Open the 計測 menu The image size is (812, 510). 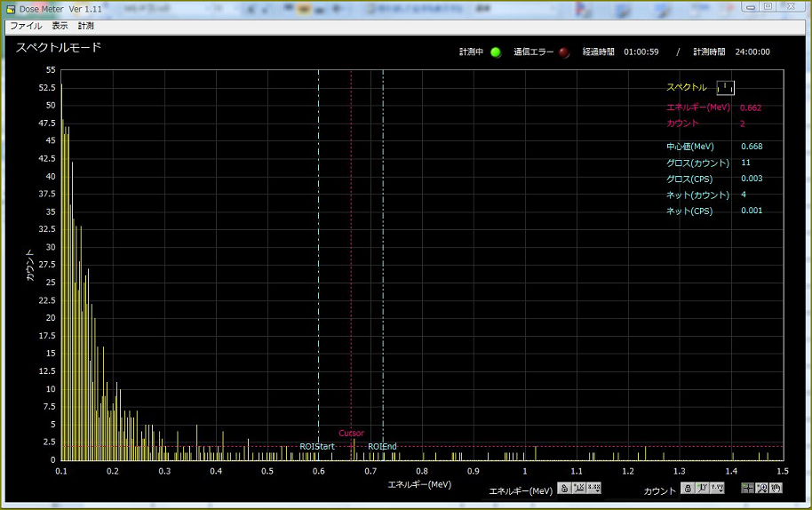85,26
